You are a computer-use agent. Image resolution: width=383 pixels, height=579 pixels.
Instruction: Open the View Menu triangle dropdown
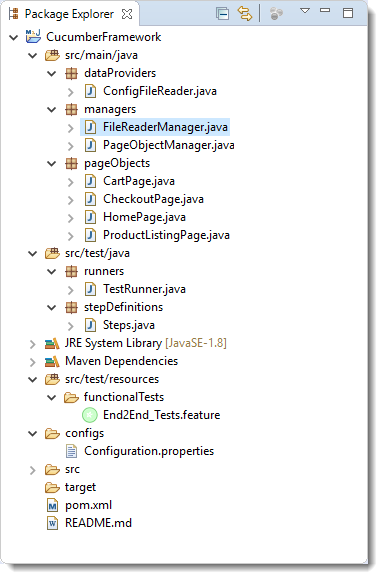click(x=305, y=11)
